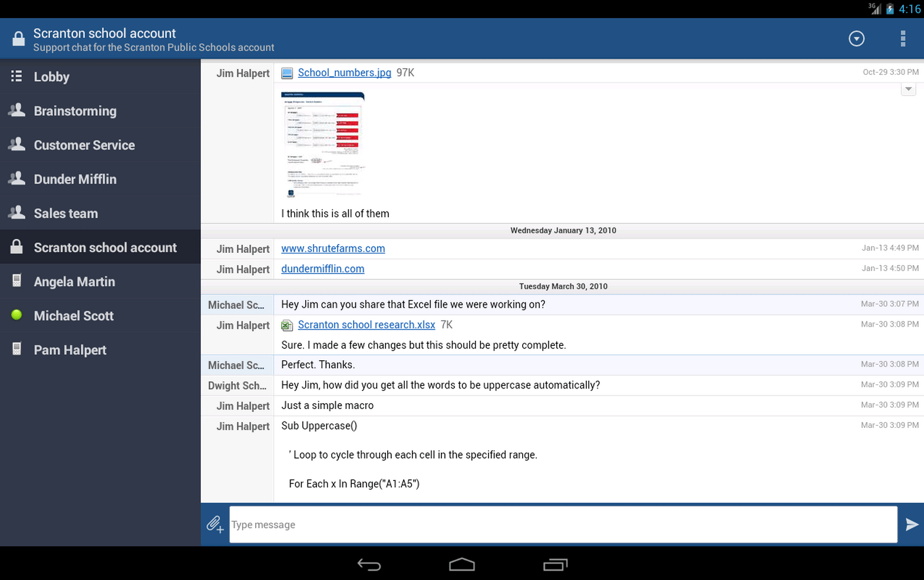Open the circled dropdown arrow in the header
This screenshot has height=580, width=924.
coord(856,39)
